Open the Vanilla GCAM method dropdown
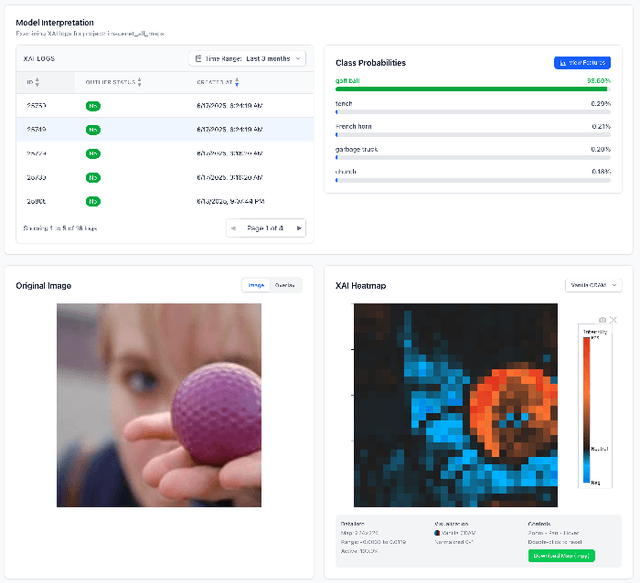Image resolution: width=640 pixels, height=583 pixels. click(593, 285)
